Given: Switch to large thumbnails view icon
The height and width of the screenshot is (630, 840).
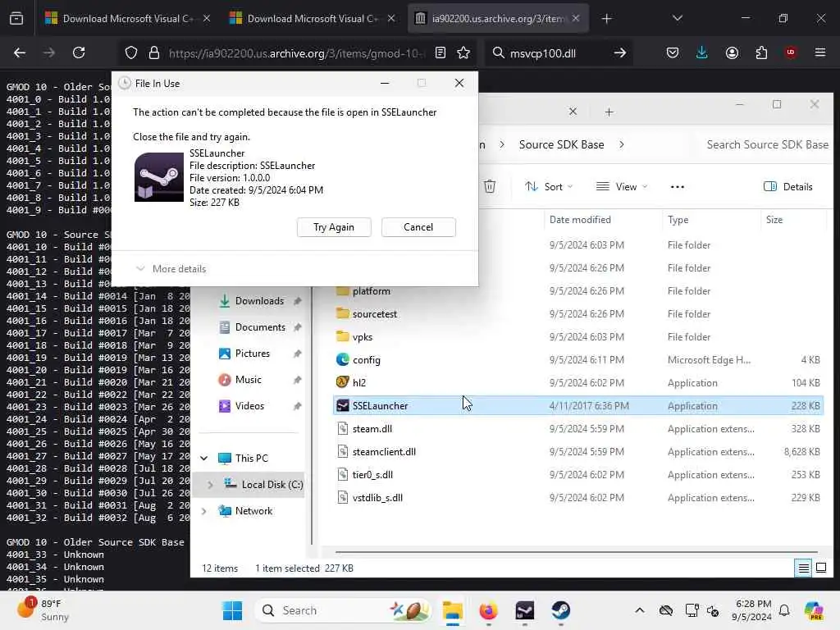Looking at the screenshot, I should pyautogui.click(x=820, y=568).
